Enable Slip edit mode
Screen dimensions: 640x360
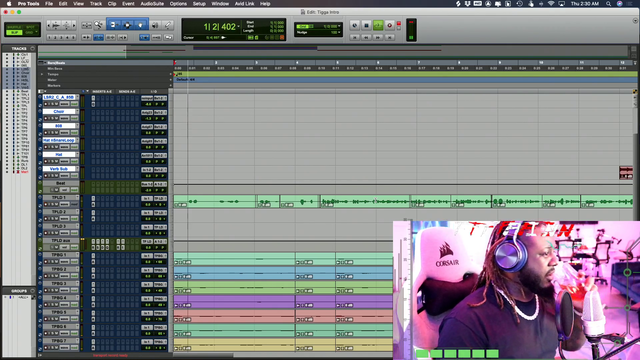pyautogui.click(x=14, y=32)
